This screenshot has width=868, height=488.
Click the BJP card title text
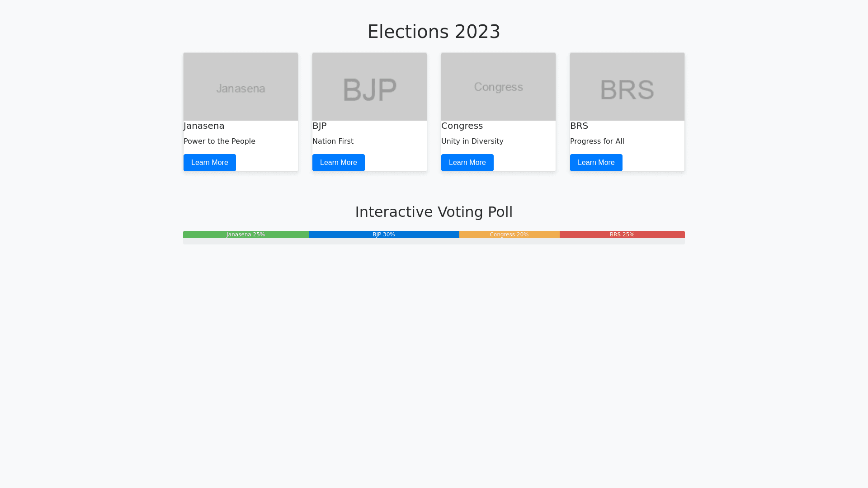click(320, 126)
